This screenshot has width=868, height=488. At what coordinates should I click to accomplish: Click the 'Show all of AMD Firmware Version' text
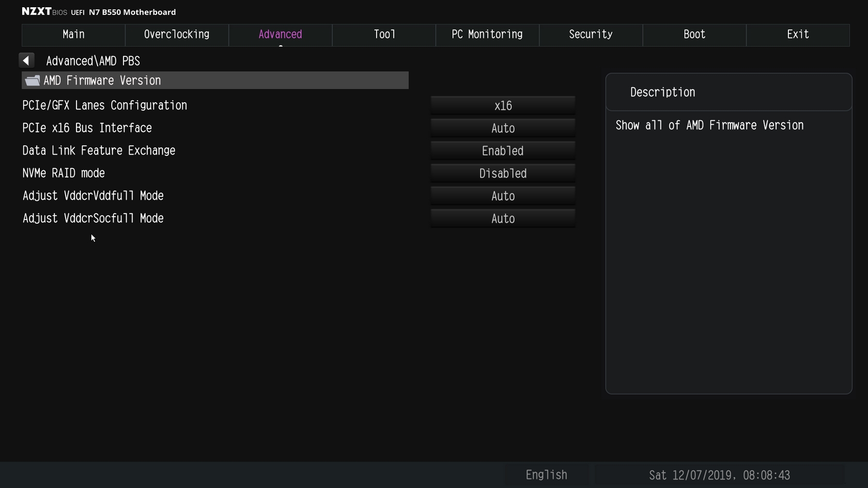(709, 125)
